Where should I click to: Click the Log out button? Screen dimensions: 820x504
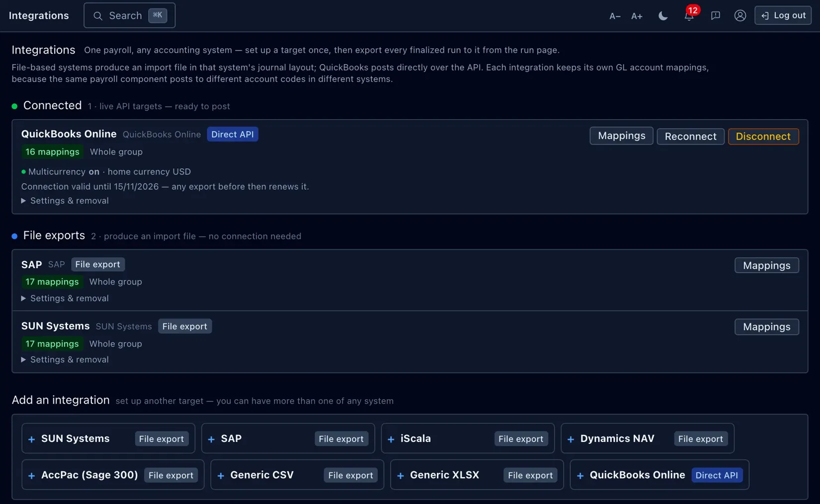[783, 15]
